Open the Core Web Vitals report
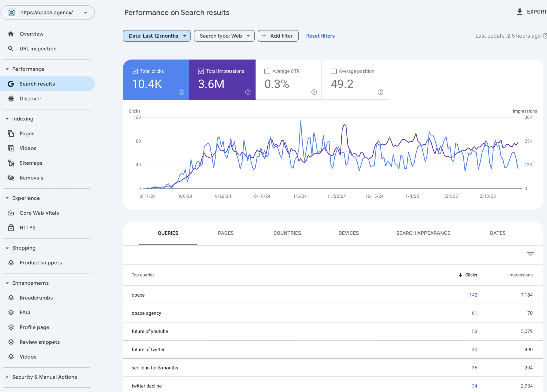This screenshot has width=547, height=392. click(x=39, y=213)
